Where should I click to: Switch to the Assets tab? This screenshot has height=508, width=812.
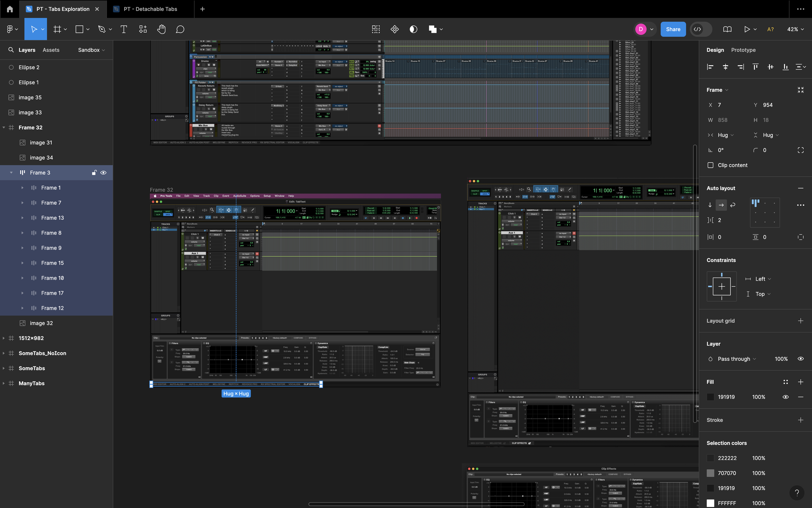pyautogui.click(x=51, y=50)
